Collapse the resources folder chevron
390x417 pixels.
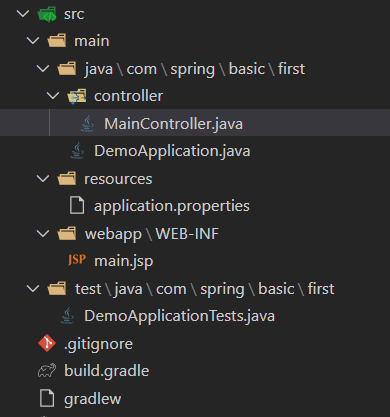coord(43,179)
